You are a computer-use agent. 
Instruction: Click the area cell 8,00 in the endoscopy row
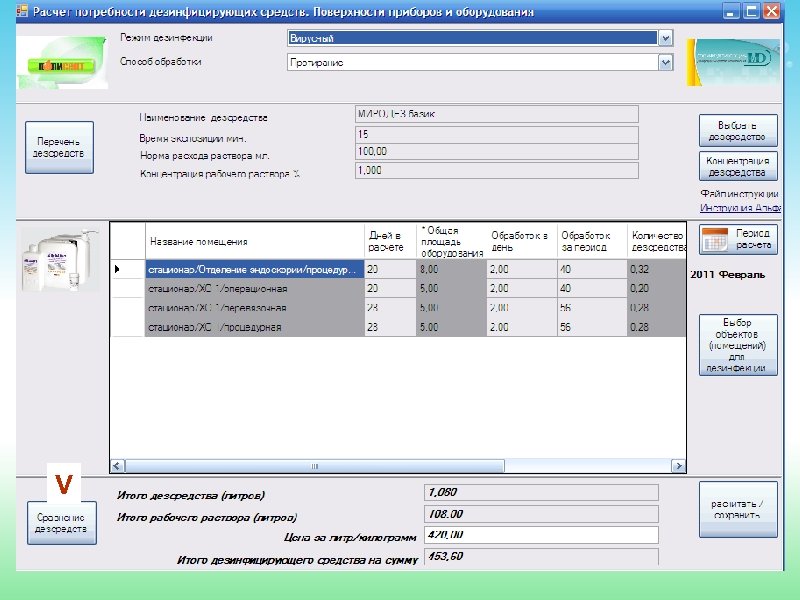click(x=451, y=269)
